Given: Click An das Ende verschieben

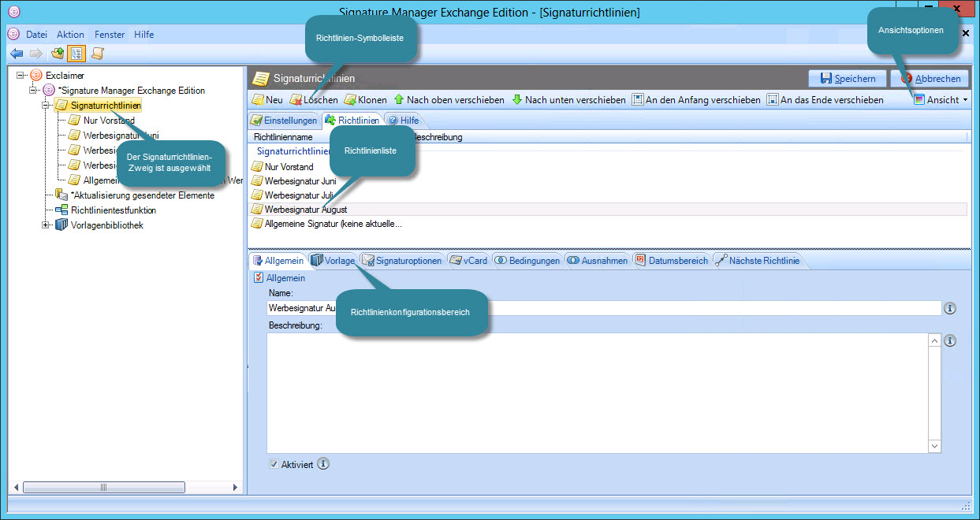Looking at the screenshot, I should coord(825,100).
